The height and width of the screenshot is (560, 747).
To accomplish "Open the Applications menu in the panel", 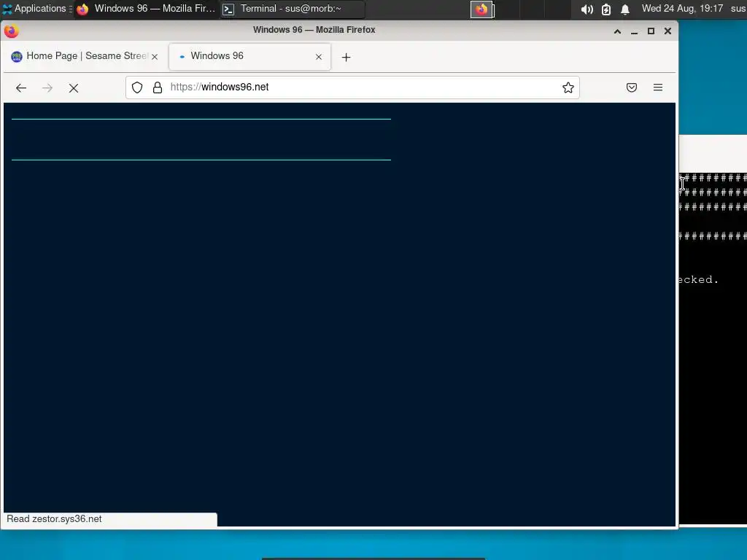I will (x=36, y=9).
